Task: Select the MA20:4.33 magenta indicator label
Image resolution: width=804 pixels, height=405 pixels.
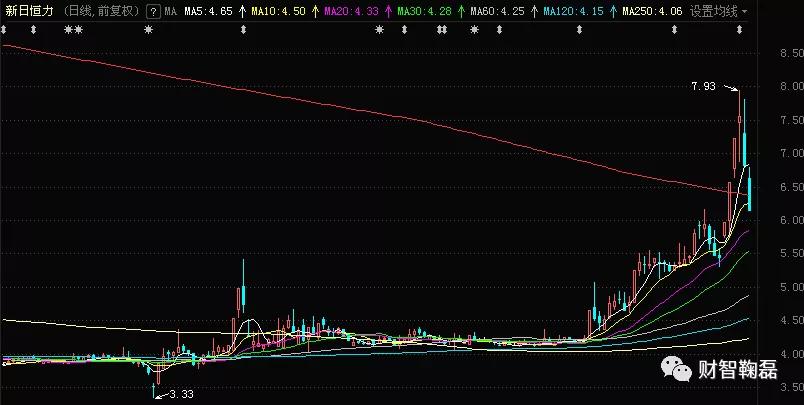Action: coord(352,11)
